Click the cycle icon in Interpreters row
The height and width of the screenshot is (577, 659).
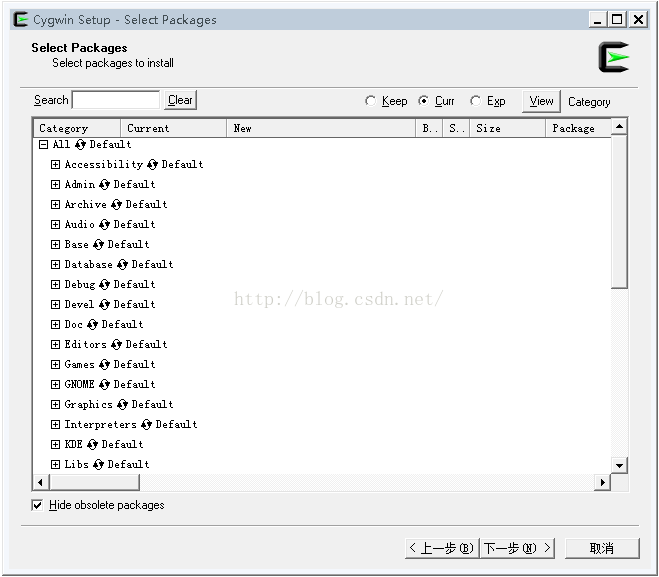tap(146, 424)
